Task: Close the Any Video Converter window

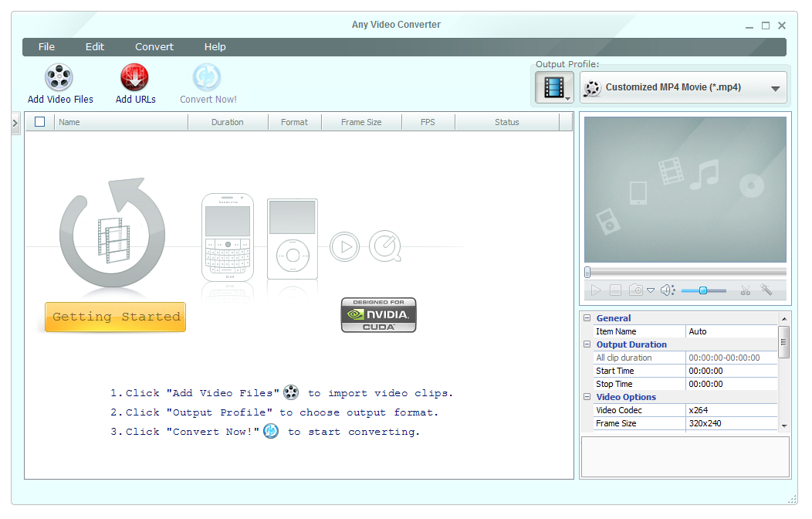Action: pos(782,25)
